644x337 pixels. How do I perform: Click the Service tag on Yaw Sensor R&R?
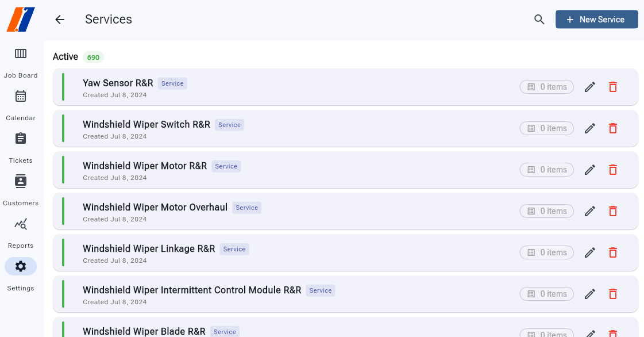[172, 83]
